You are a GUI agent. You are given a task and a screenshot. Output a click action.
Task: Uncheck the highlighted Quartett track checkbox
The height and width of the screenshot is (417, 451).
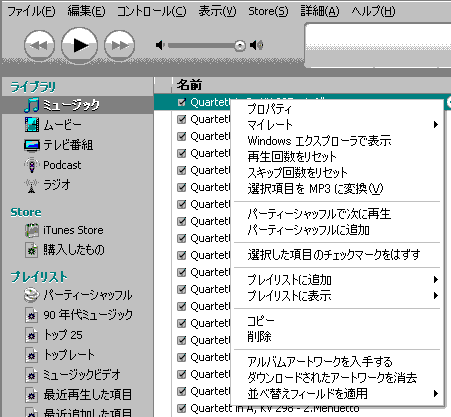[x=182, y=102]
